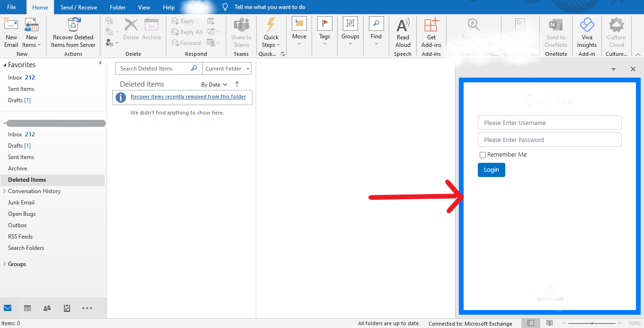Viewport: 644px width, 328px height.
Task: Click the New Email button
Action: pos(11,32)
